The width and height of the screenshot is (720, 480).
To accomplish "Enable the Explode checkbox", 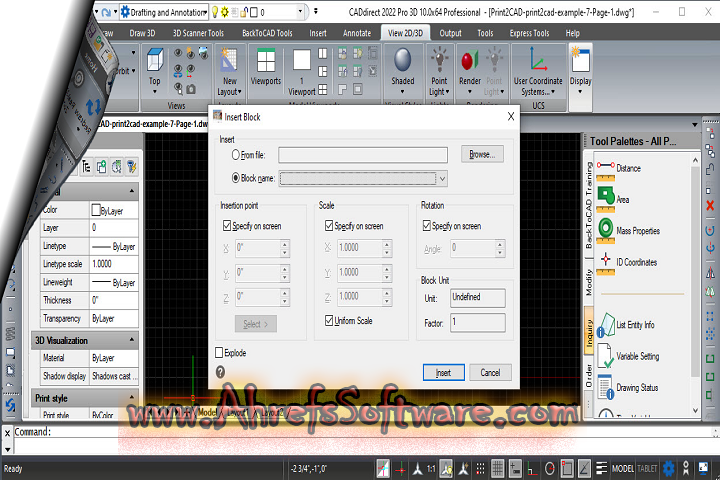I will pos(220,353).
